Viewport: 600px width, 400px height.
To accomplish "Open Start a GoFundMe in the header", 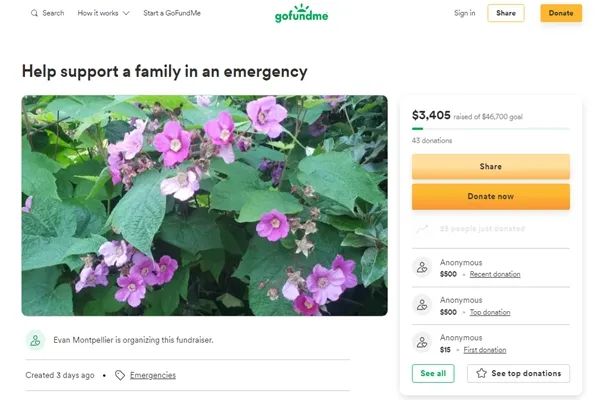I will tap(172, 13).
